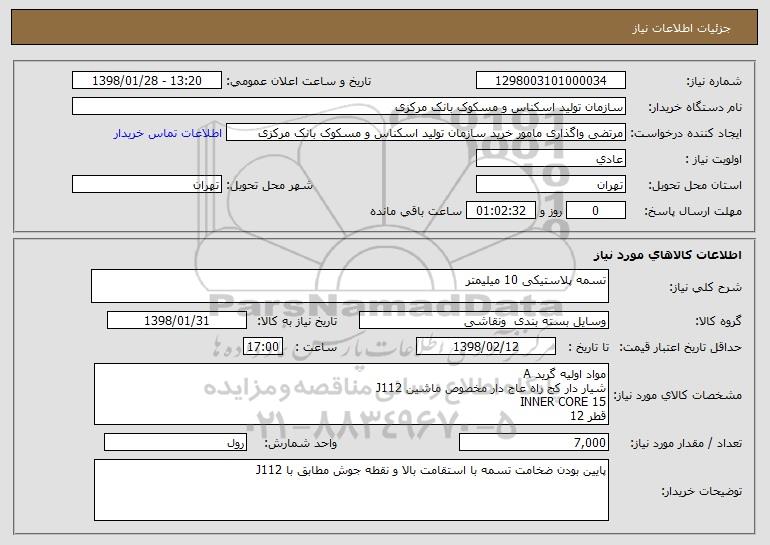The image size is (770, 545).
Task: Click label مشخصات کالای مورد نیاز
Action: [x=678, y=395]
